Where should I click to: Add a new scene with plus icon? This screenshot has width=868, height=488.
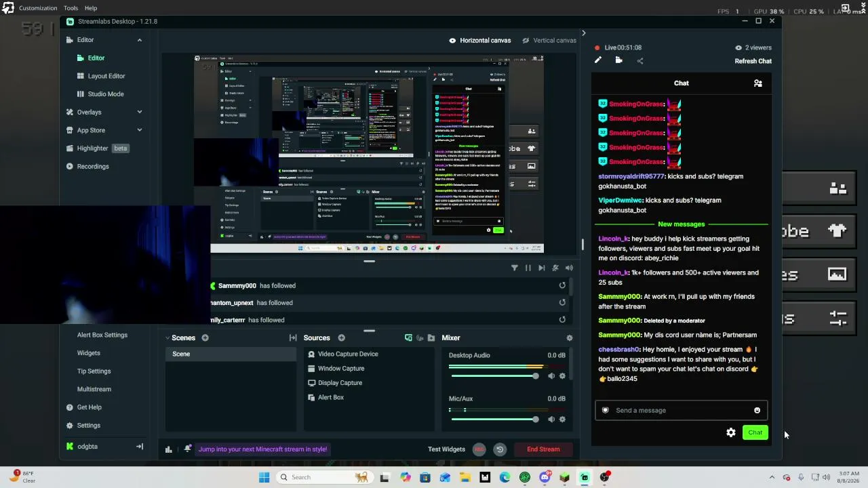[x=205, y=338]
